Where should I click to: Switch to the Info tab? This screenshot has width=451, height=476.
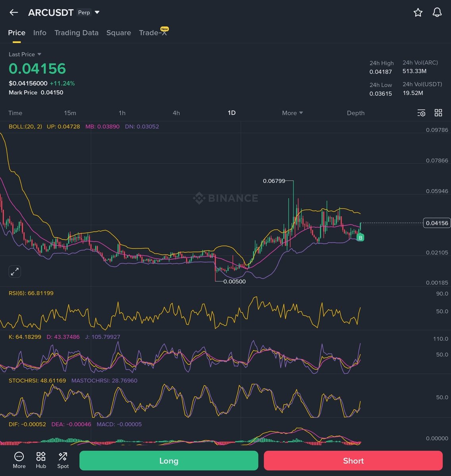(40, 33)
